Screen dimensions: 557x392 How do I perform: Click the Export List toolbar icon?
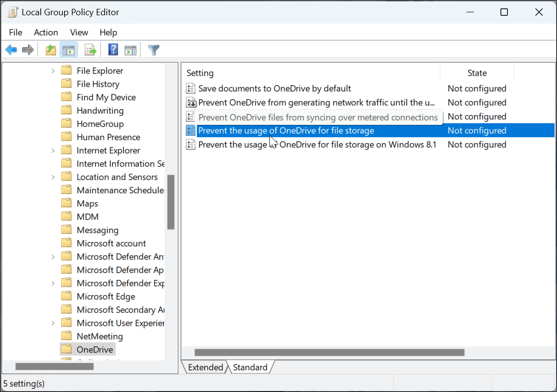(90, 50)
